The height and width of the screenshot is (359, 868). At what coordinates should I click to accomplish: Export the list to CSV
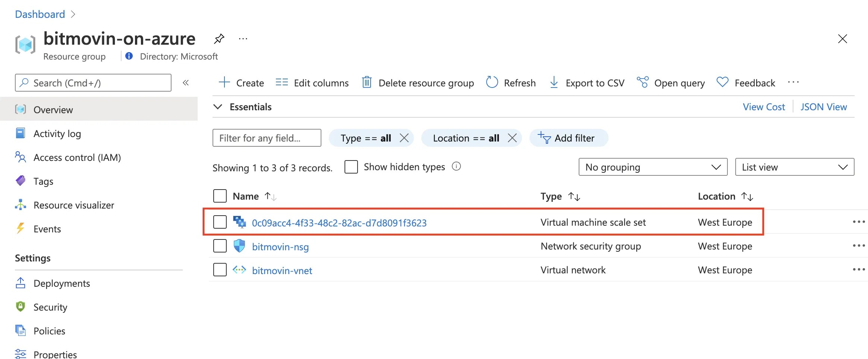coord(587,83)
